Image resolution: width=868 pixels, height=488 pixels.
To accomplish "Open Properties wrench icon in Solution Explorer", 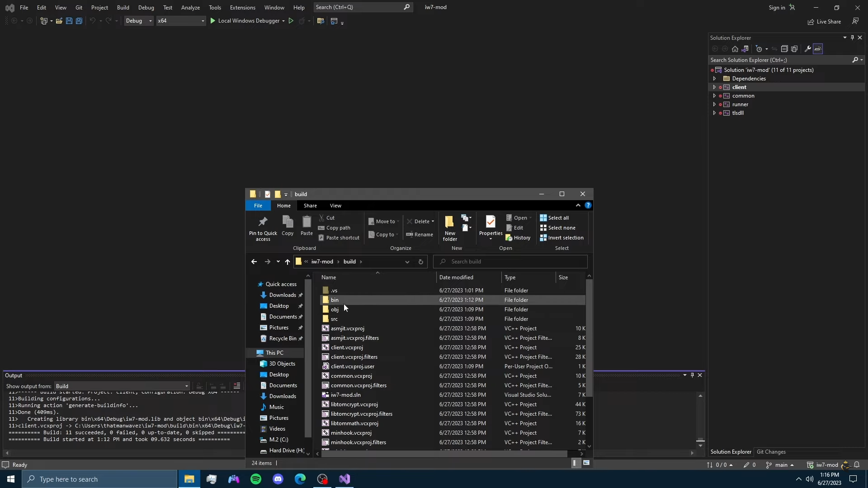I will pos(808,49).
